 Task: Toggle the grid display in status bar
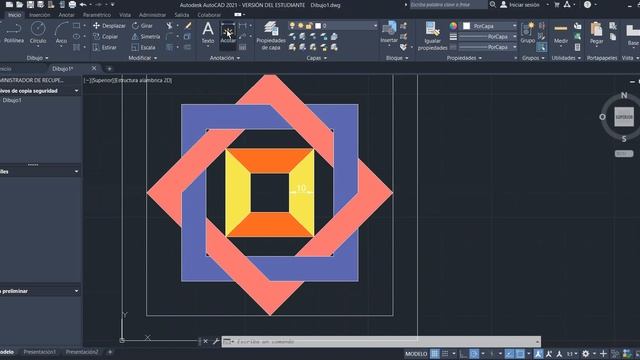point(435,353)
